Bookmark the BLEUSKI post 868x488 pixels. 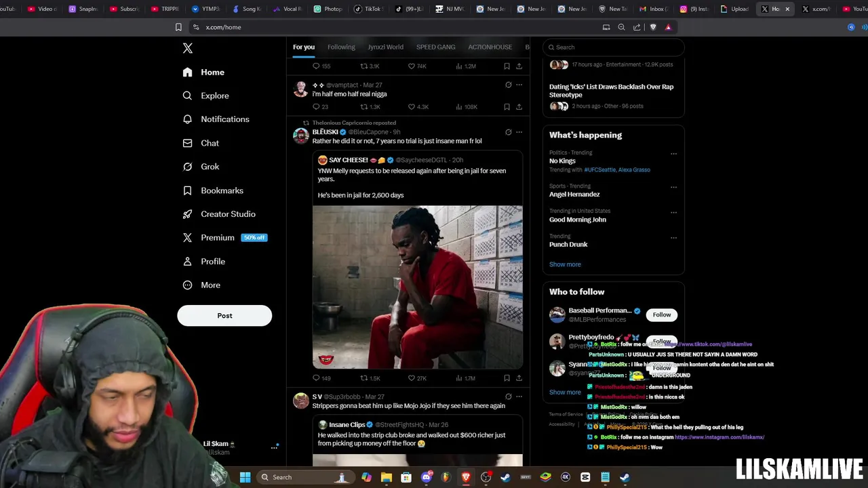[x=507, y=378]
